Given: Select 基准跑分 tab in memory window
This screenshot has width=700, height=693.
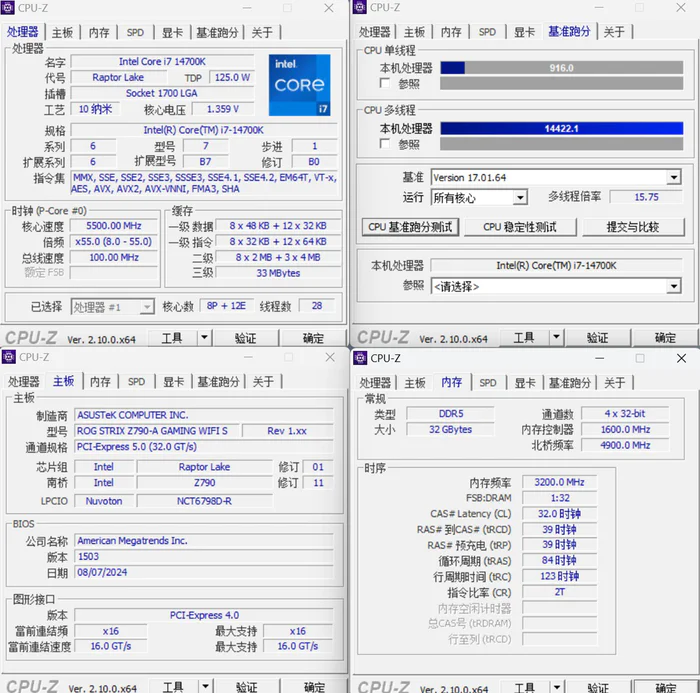Looking at the screenshot, I should click(x=570, y=383).
